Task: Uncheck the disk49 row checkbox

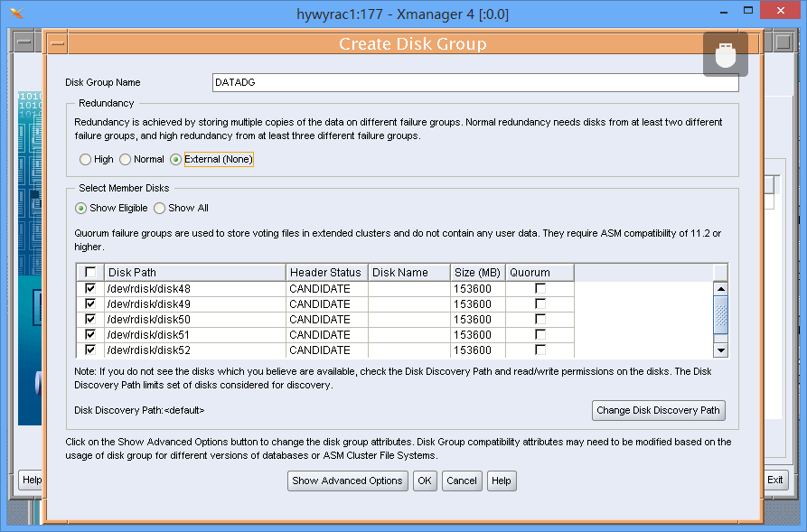Action: [x=90, y=304]
